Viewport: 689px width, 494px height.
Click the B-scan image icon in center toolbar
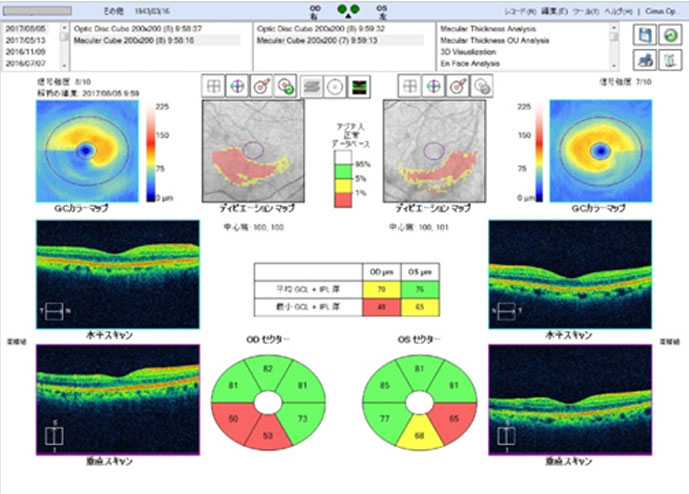[359, 87]
